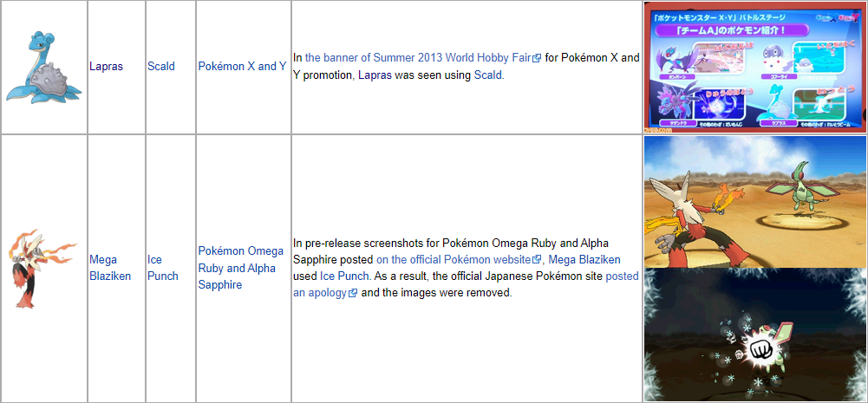The height and width of the screenshot is (403, 868).
Task: Open the Ice Punch fist impact screenshot
Action: click(754, 335)
